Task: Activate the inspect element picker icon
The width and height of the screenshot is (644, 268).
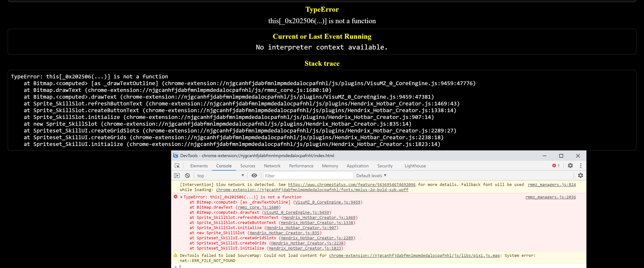Action: click(177, 166)
